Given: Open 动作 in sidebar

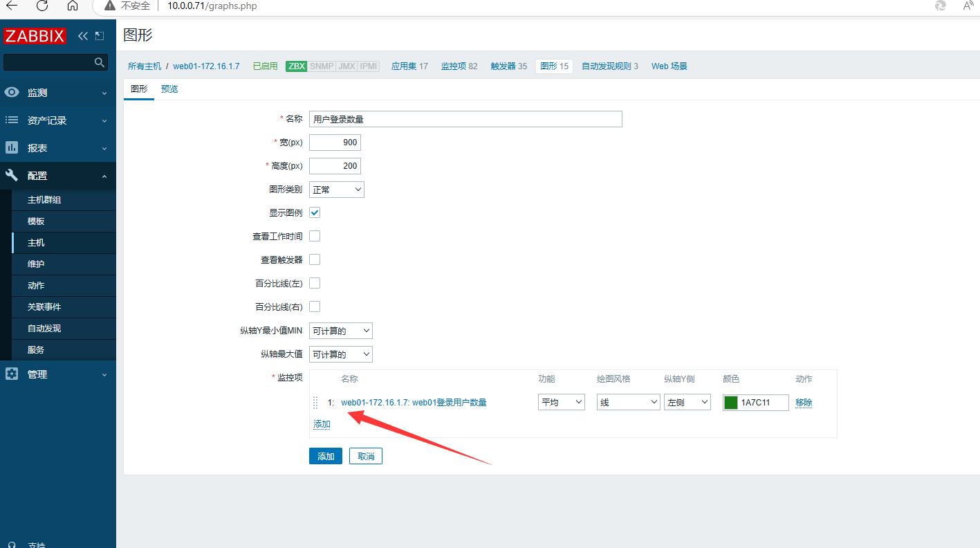Looking at the screenshot, I should 36,286.
